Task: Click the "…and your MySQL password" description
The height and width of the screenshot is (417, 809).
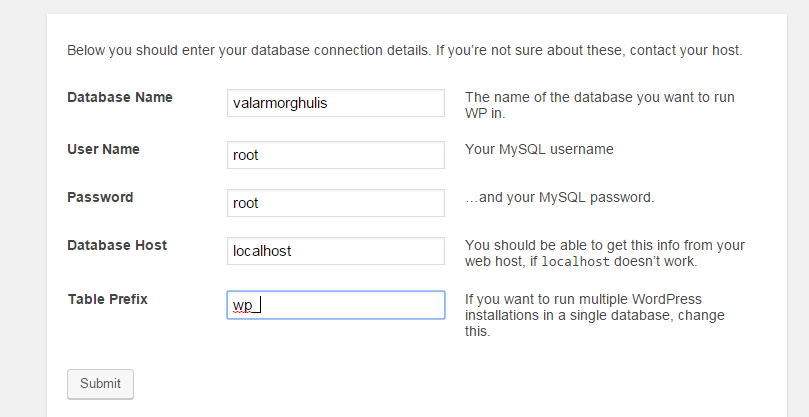Action: point(560,197)
